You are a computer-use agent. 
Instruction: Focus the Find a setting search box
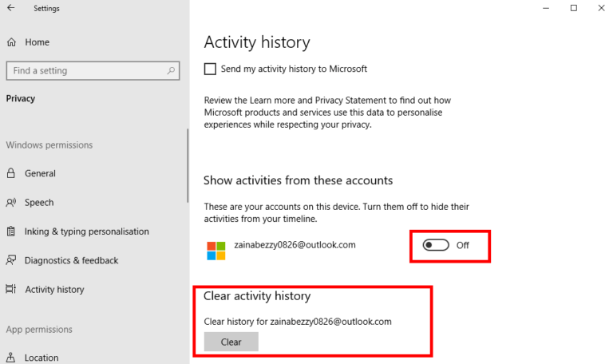coord(93,71)
